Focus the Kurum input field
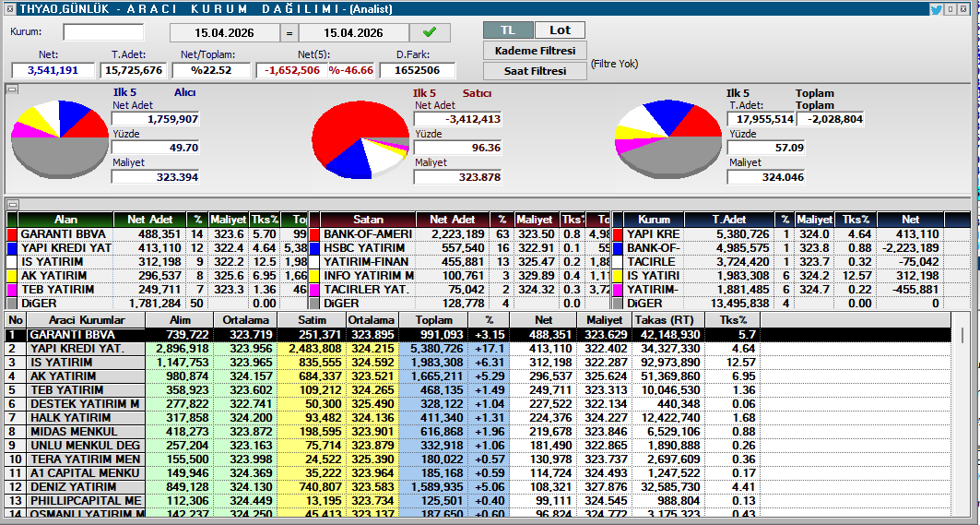 [103, 32]
